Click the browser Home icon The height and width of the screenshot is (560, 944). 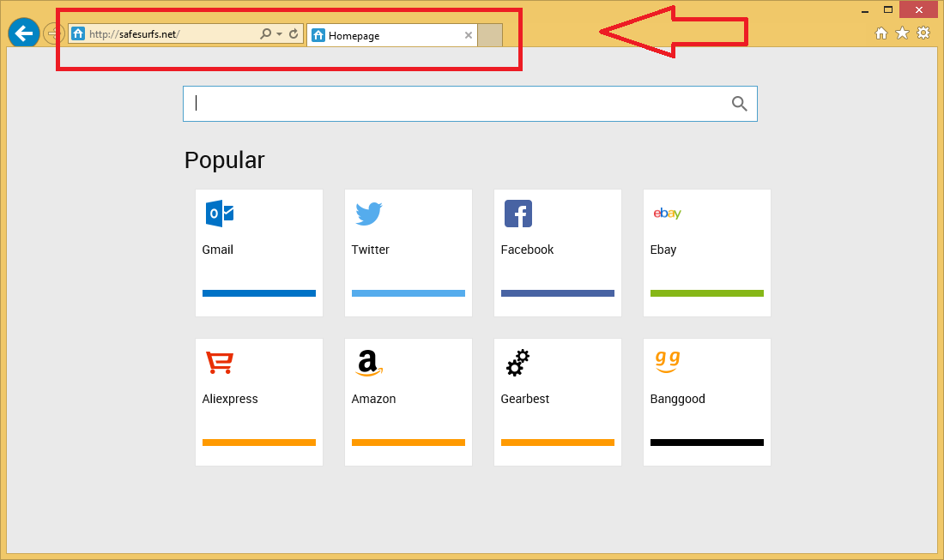[880, 33]
